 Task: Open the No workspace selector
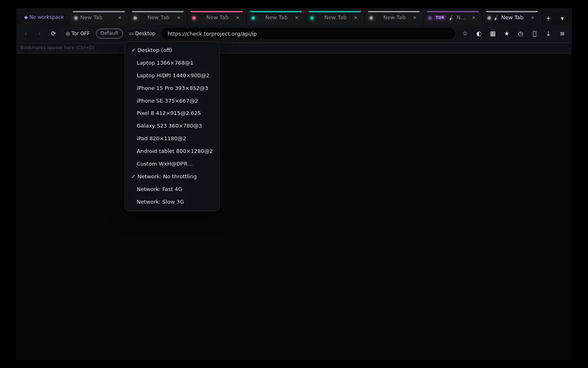[x=44, y=17]
